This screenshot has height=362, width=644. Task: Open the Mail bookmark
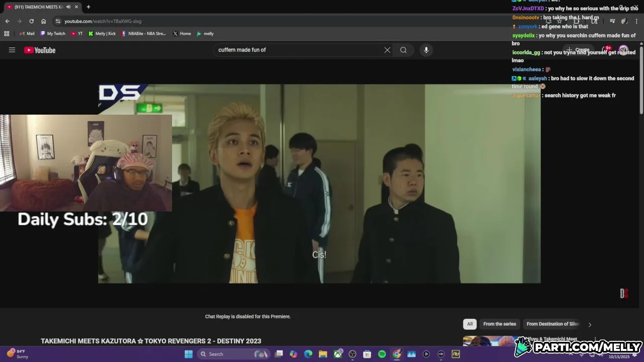[27, 34]
